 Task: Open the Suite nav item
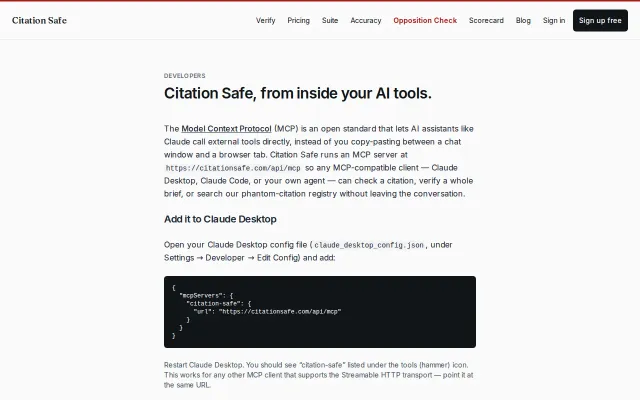[x=330, y=20]
